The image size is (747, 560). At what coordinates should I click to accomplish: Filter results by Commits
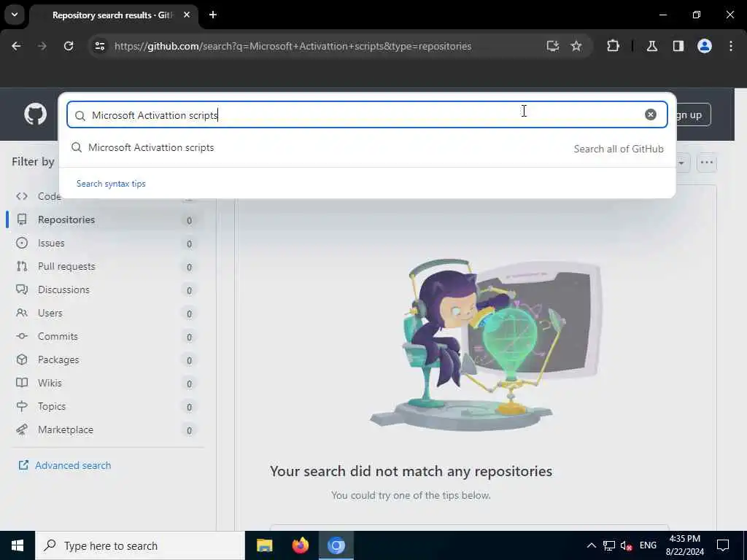tap(106, 336)
